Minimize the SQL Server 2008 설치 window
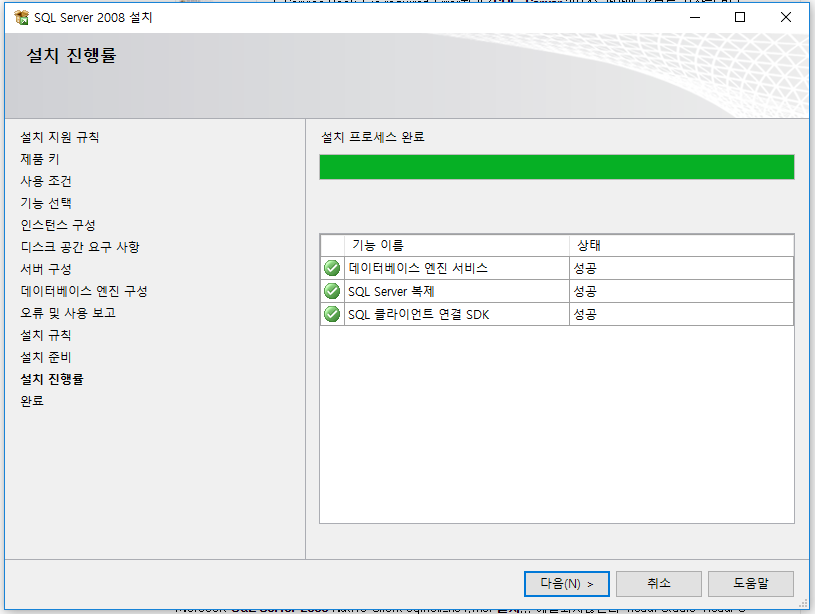This screenshot has height=614, width=815. coord(695,18)
